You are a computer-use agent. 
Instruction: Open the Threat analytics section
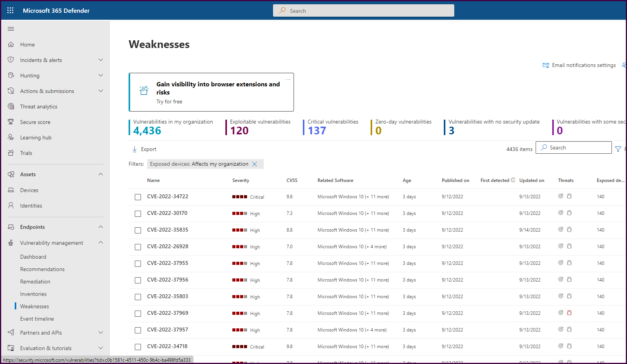click(x=38, y=106)
